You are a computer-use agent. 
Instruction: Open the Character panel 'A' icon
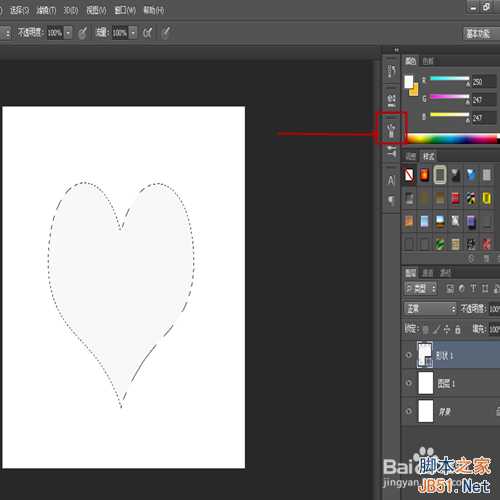pyautogui.click(x=391, y=181)
